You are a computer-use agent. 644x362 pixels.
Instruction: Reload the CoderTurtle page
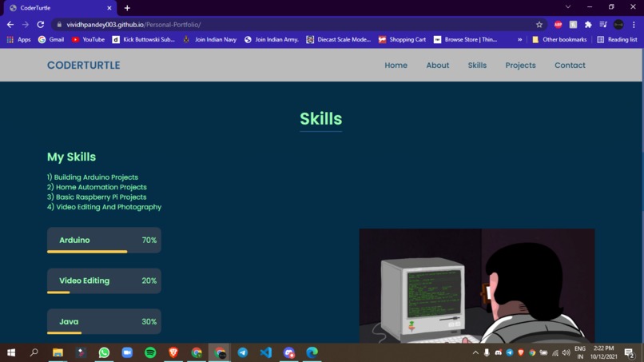40,25
